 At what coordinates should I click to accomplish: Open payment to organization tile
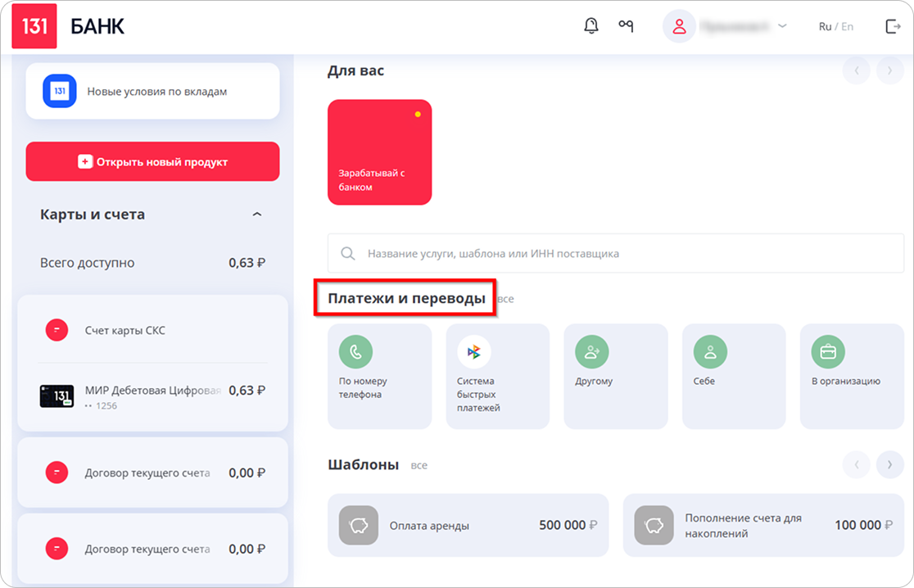(851, 376)
